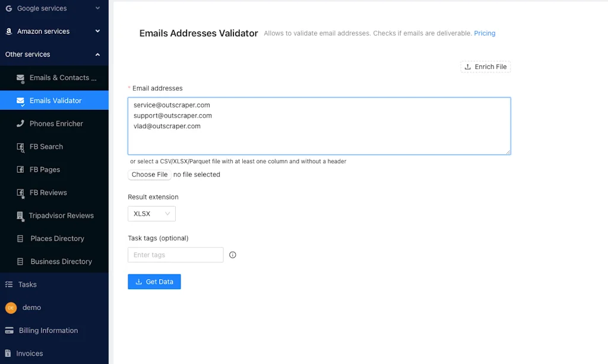Open the Phones Enricher tool

click(x=20, y=124)
